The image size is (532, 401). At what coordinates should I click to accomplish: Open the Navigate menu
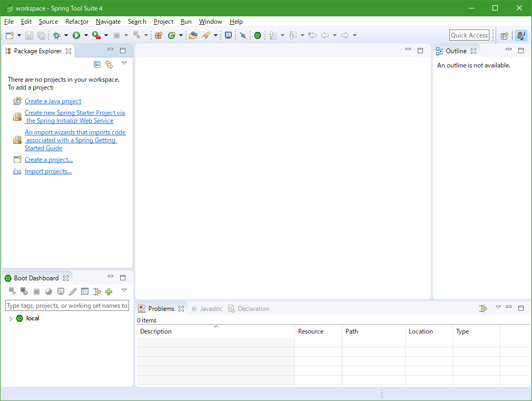click(108, 22)
